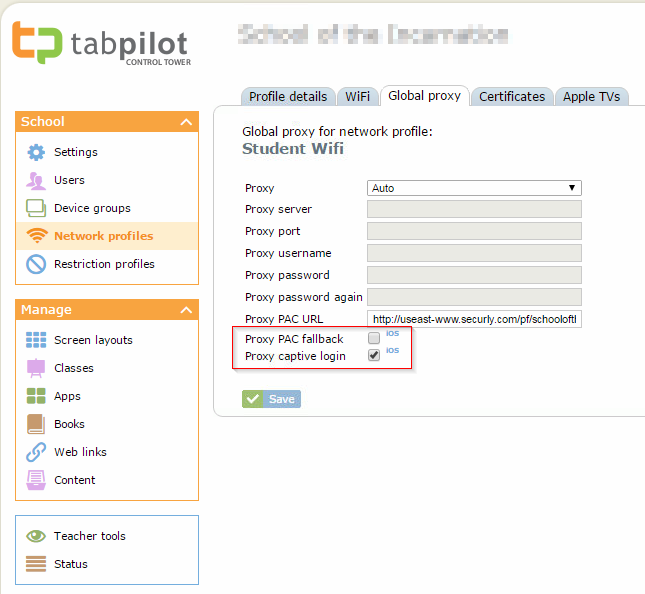645x594 pixels.
Task: Click the Restriction profiles prohibition icon
Action: tap(36, 264)
